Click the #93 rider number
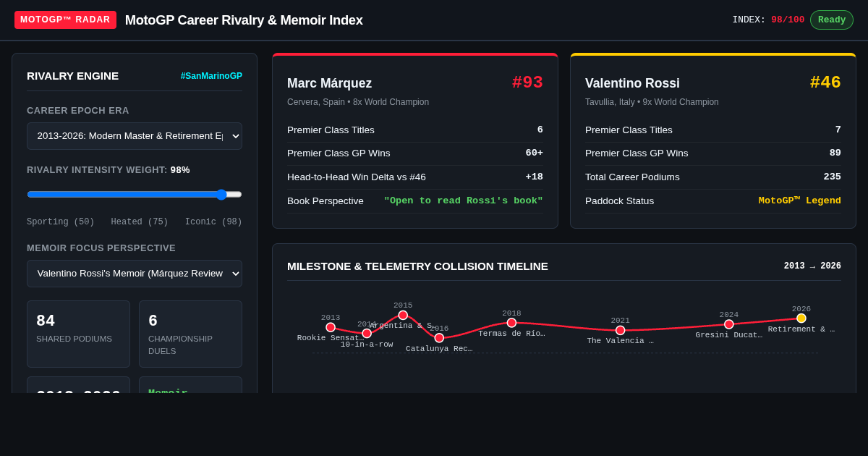The height and width of the screenshot is (456, 868). tap(527, 83)
